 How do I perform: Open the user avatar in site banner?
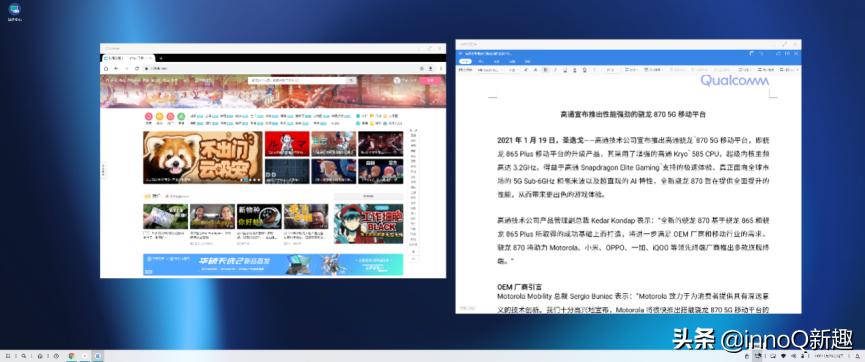tap(397, 80)
